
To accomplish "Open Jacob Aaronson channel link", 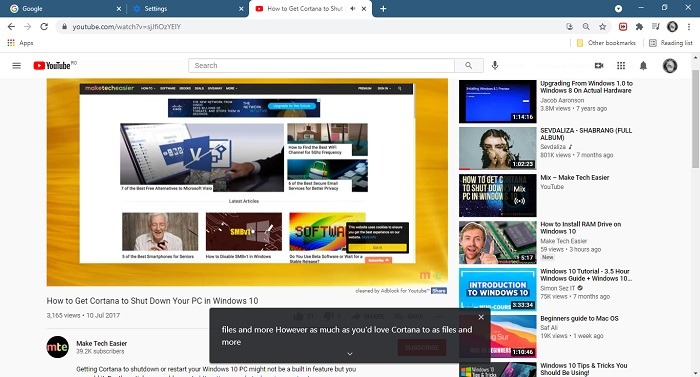I will (x=562, y=100).
